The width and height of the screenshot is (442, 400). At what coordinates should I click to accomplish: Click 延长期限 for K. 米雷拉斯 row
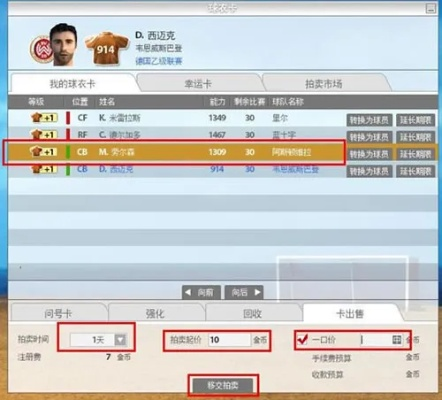(416, 120)
